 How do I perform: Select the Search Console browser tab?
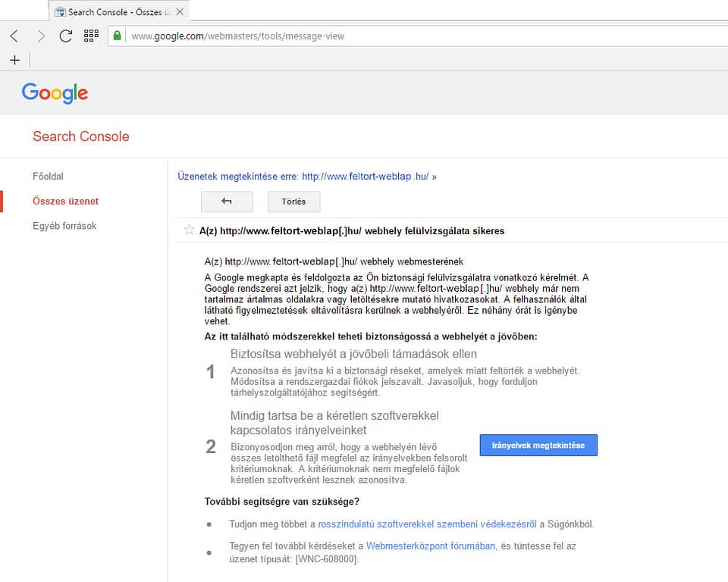(118, 11)
